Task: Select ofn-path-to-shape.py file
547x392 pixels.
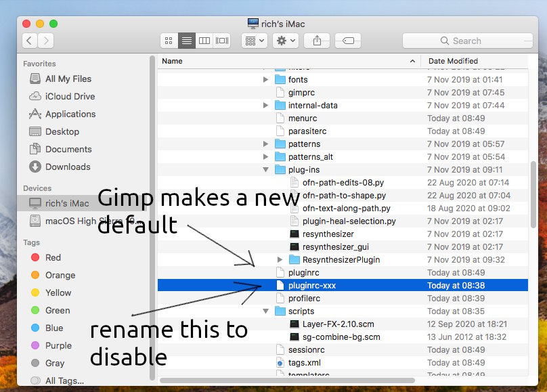Action: (343, 195)
